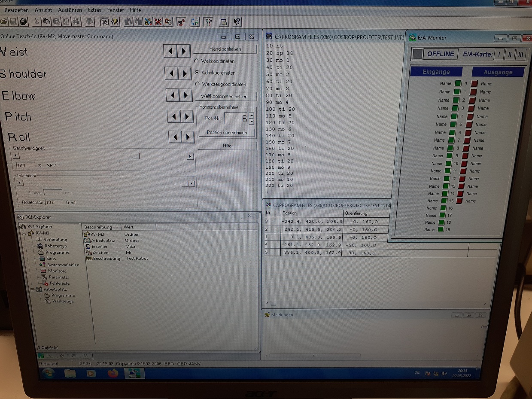Open the Ansicht menu
Viewport: 532px width, 399px height.
[43, 10]
